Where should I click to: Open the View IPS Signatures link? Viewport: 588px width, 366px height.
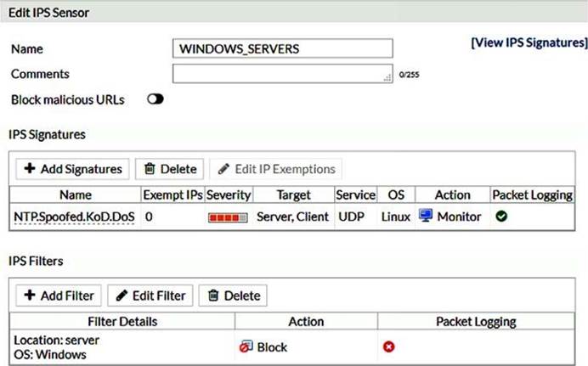click(x=529, y=42)
